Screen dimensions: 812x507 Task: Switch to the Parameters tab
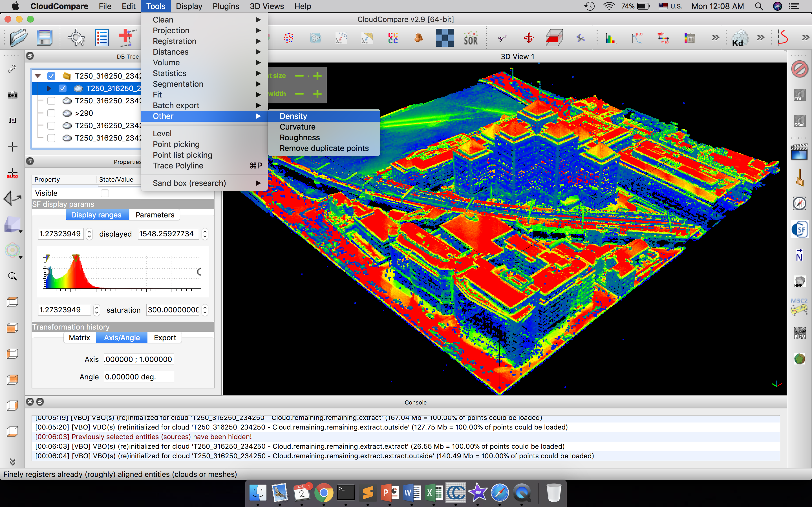point(155,215)
